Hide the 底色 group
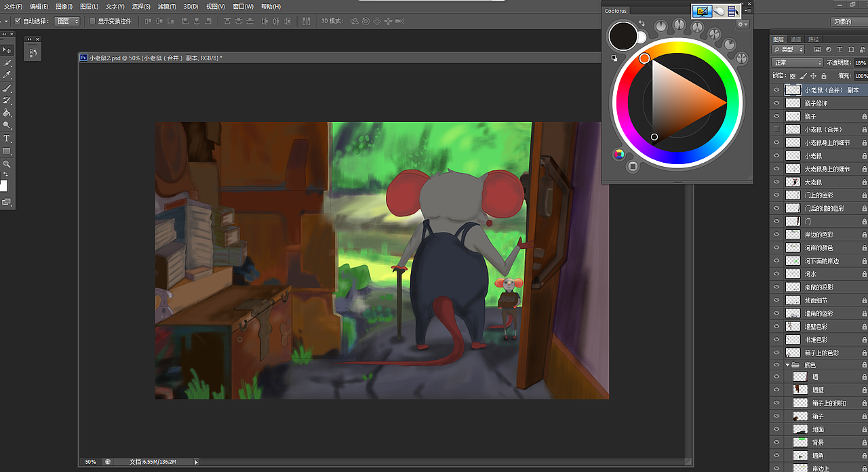Screen dimensions: 868x472 [x=776, y=365]
